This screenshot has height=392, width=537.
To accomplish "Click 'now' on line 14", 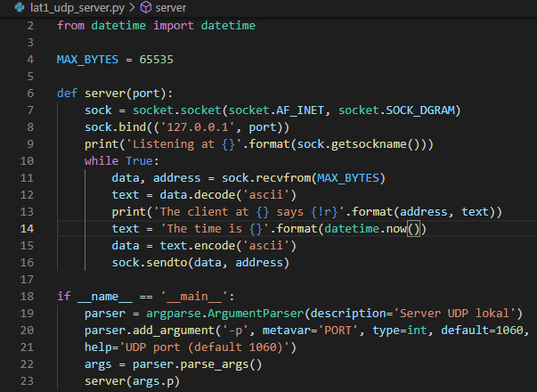I will pyautogui.click(x=396, y=229).
